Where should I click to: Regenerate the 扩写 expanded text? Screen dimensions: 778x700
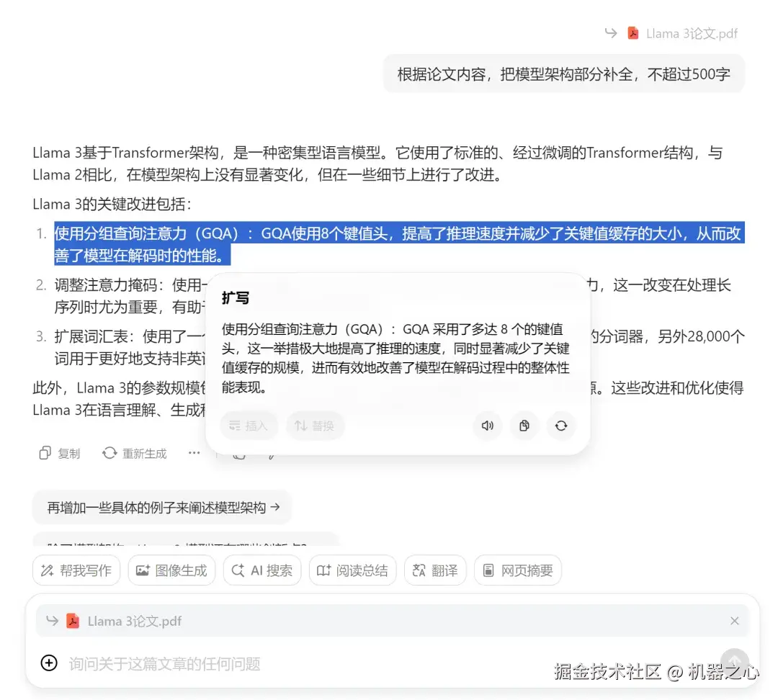pos(561,426)
